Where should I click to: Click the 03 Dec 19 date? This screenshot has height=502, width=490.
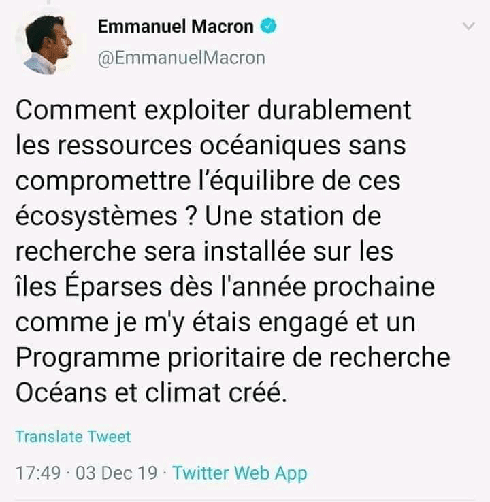[x=116, y=473]
